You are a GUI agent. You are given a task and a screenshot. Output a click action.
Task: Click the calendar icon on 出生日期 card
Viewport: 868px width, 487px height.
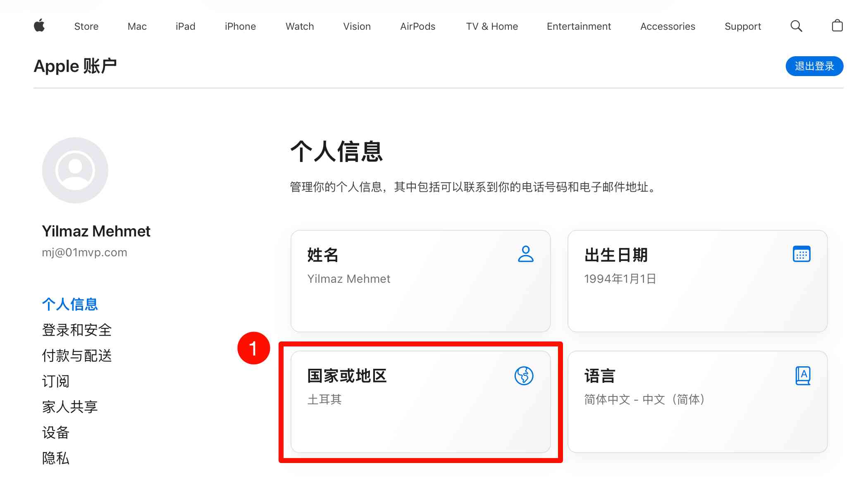click(801, 254)
